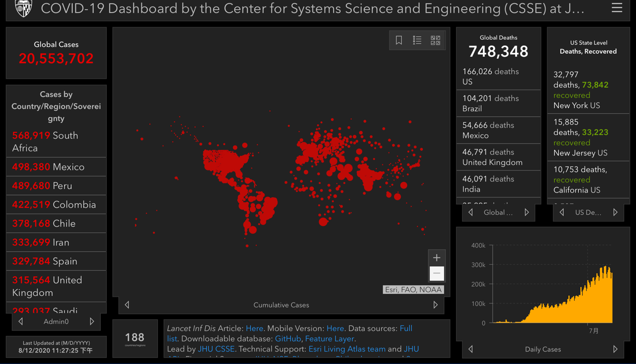Viewport: 636px width, 364px height.
Task: Zoom out the map with minus button
Action: (x=436, y=273)
